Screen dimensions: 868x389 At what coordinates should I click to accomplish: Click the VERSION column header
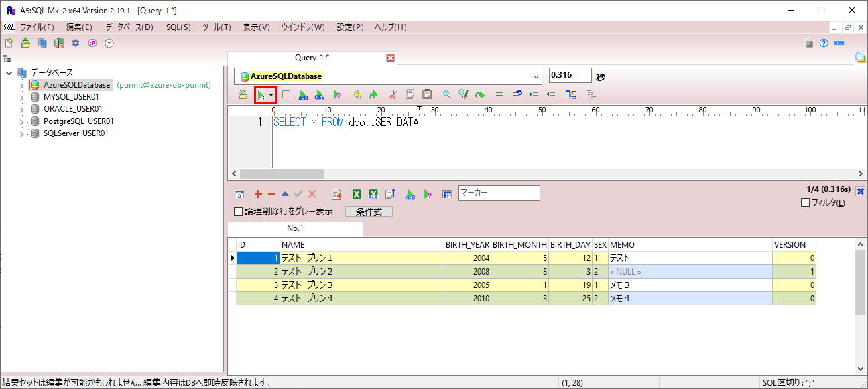pos(794,245)
